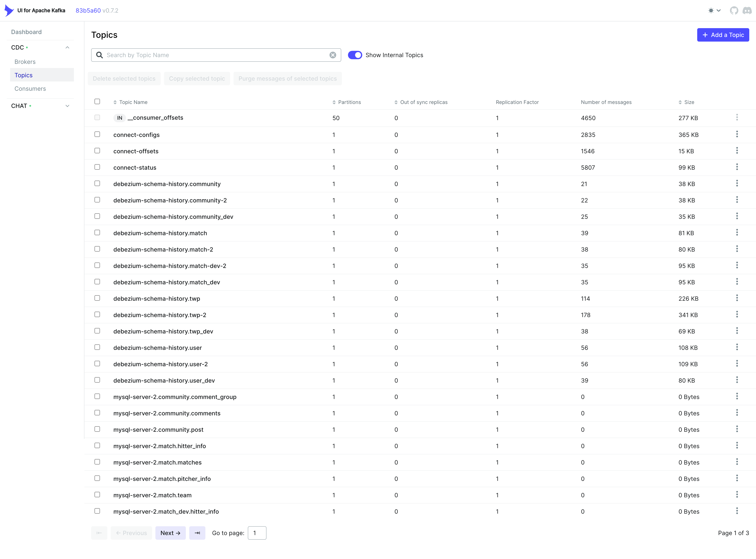
Task: Open kebab menu for debezium-schema-history.twp row
Action: [x=737, y=298]
